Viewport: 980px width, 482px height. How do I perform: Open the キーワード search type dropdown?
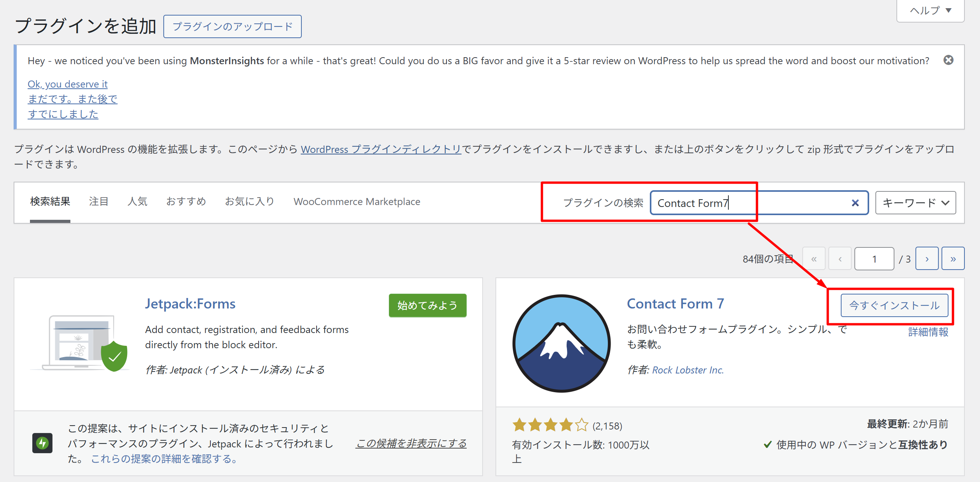pos(915,203)
